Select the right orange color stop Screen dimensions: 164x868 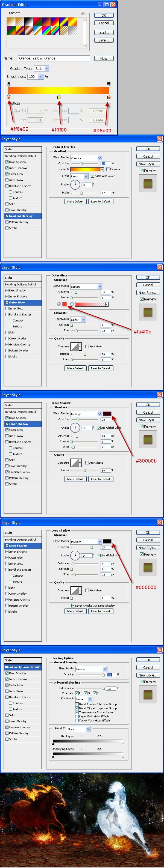[109, 97]
